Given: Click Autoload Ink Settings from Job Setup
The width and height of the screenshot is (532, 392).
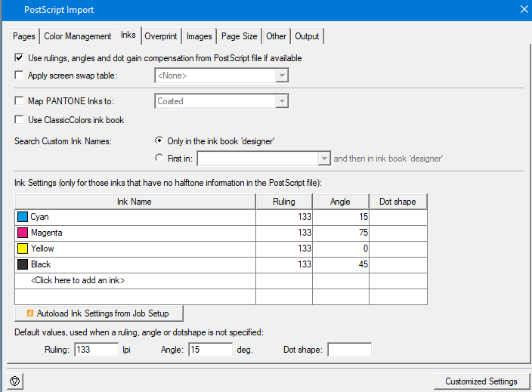Looking at the screenshot, I should point(99,313).
